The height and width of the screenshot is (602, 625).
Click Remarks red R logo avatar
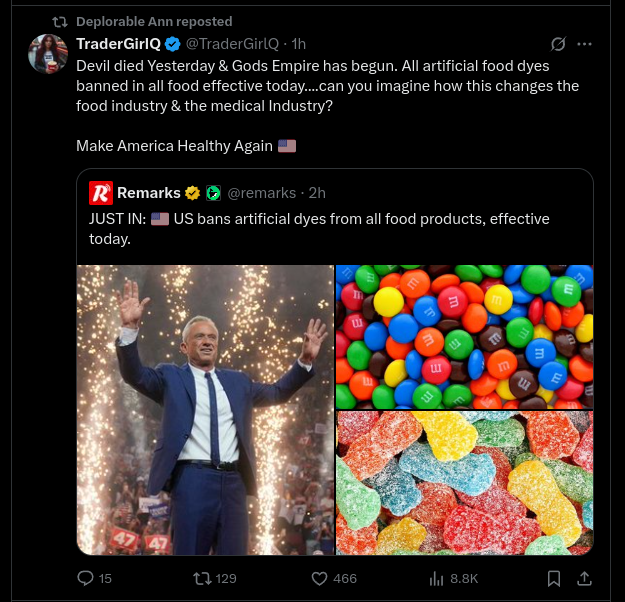101,193
